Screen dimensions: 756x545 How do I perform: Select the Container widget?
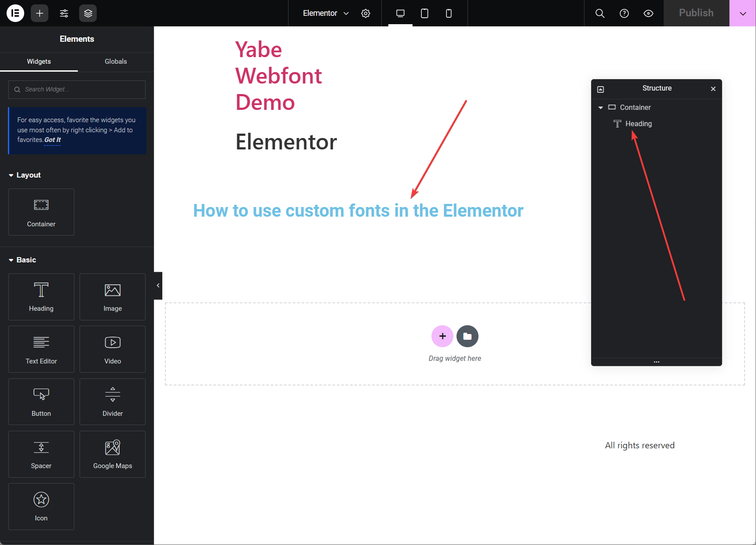coord(41,212)
